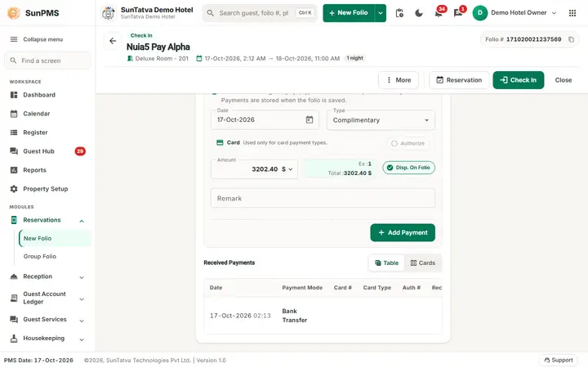Open the Group Folio submenu item
The image size is (588, 368).
tap(55, 257)
